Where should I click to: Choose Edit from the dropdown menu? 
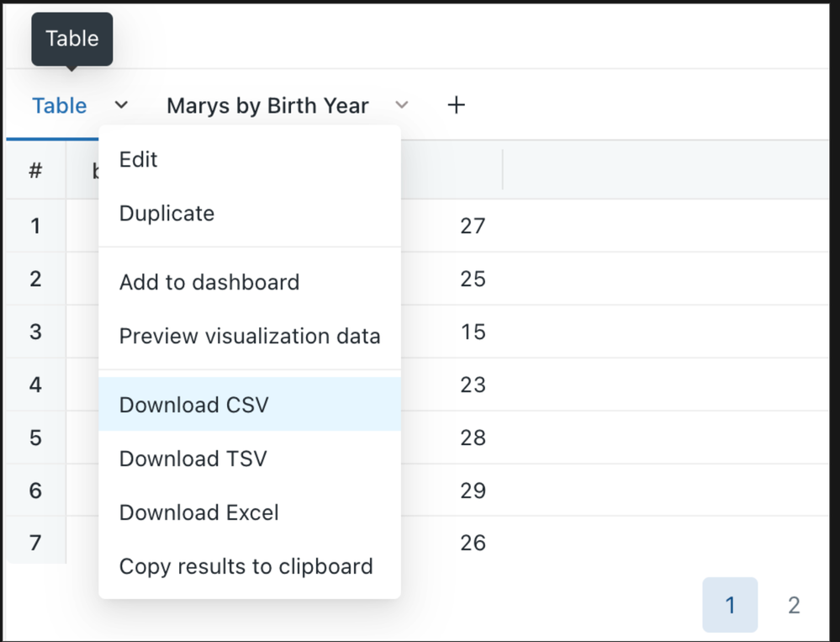[x=139, y=160]
